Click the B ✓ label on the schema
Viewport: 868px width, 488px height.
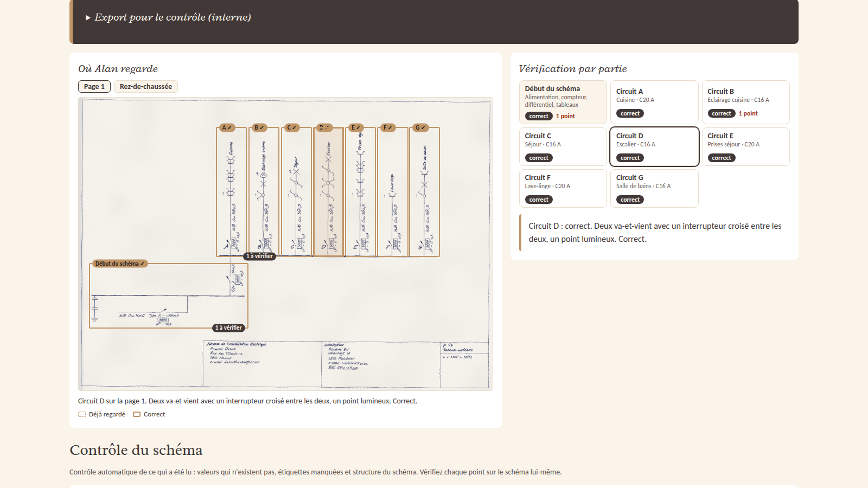click(259, 127)
